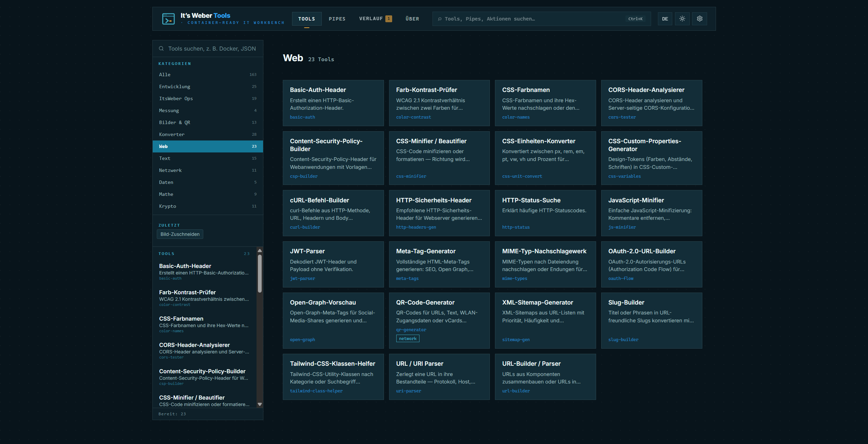Image resolution: width=868 pixels, height=444 pixels.
Task: Select the Krypto category
Action: pyautogui.click(x=208, y=206)
